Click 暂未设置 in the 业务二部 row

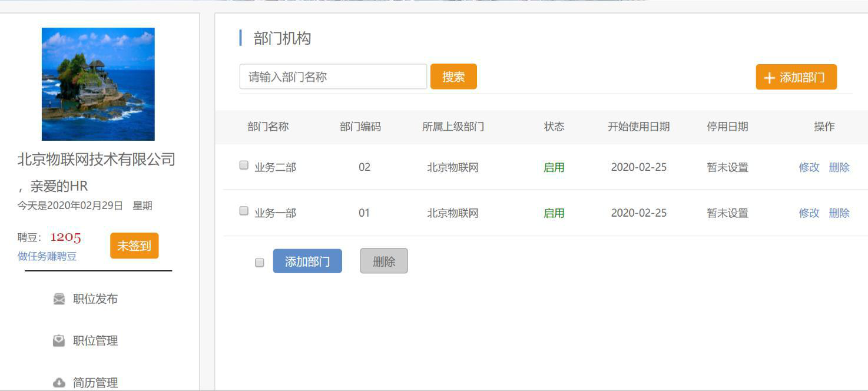click(728, 167)
